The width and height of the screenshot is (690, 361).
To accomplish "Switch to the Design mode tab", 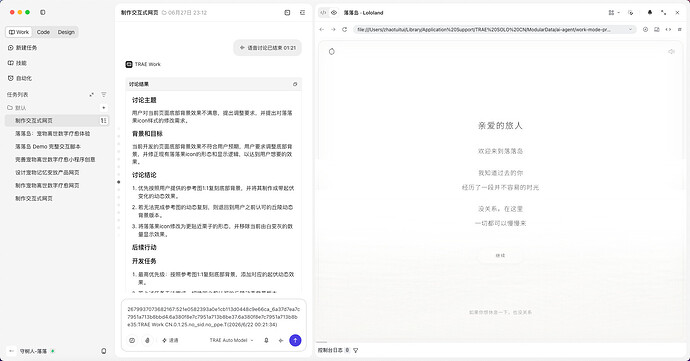I will (66, 32).
